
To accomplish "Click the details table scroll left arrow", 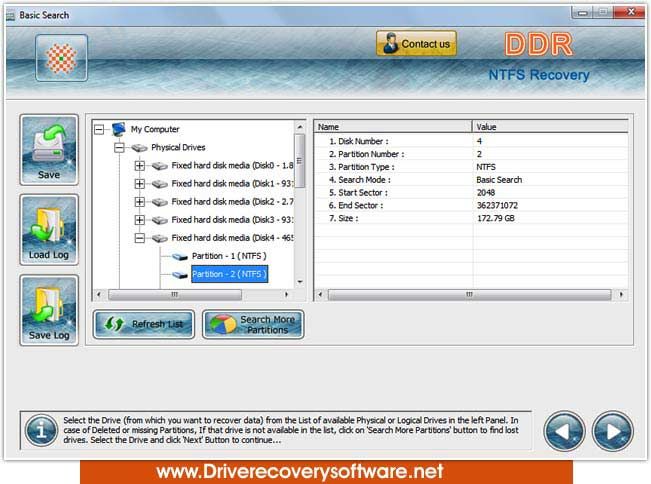I will click(x=320, y=294).
